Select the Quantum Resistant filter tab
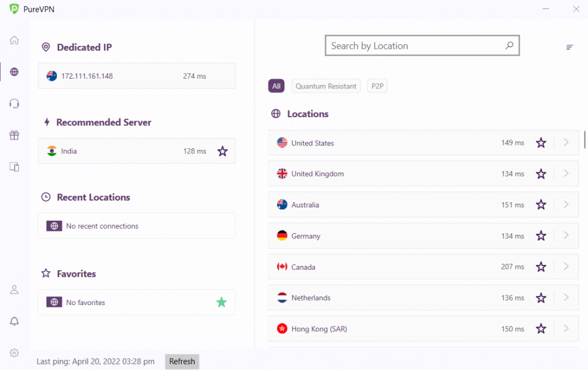This screenshot has width=588, height=370. (326, 86)
